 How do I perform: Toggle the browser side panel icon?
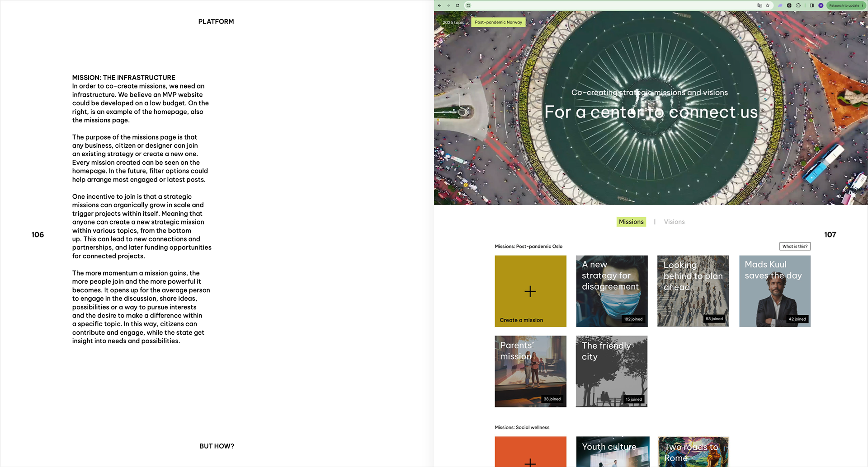click(x=811, y=5)
